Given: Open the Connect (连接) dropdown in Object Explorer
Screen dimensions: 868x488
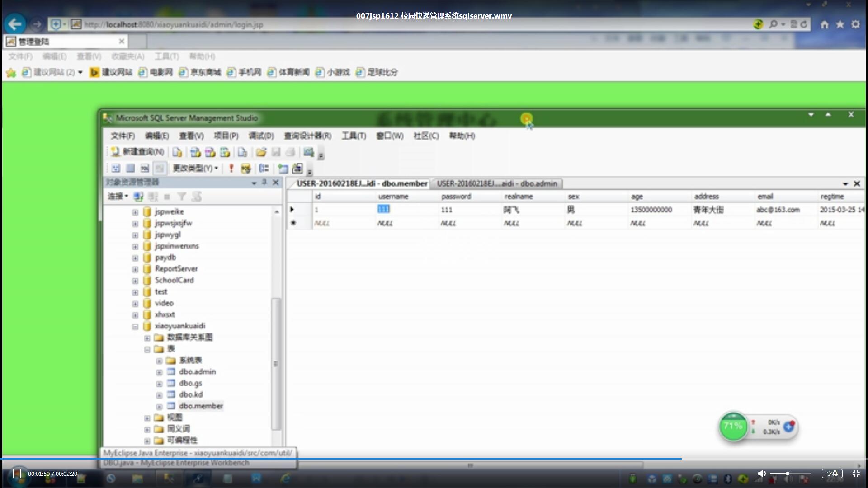Looking at the screenshot, I should (x=118, y=197).
